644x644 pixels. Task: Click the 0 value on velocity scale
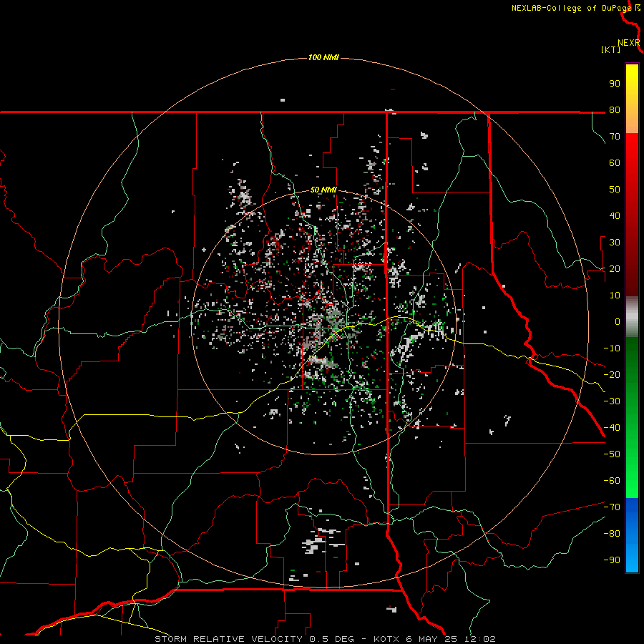coord(618,322)
